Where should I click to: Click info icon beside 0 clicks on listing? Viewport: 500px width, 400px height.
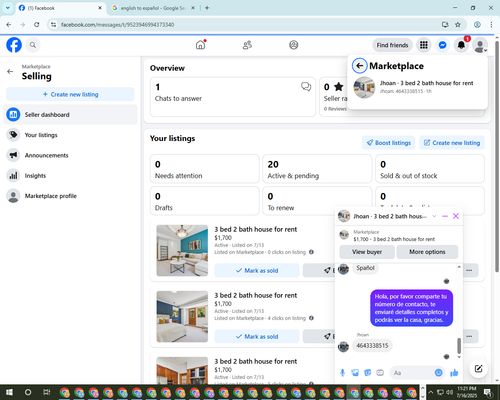[x=311, y=252]
